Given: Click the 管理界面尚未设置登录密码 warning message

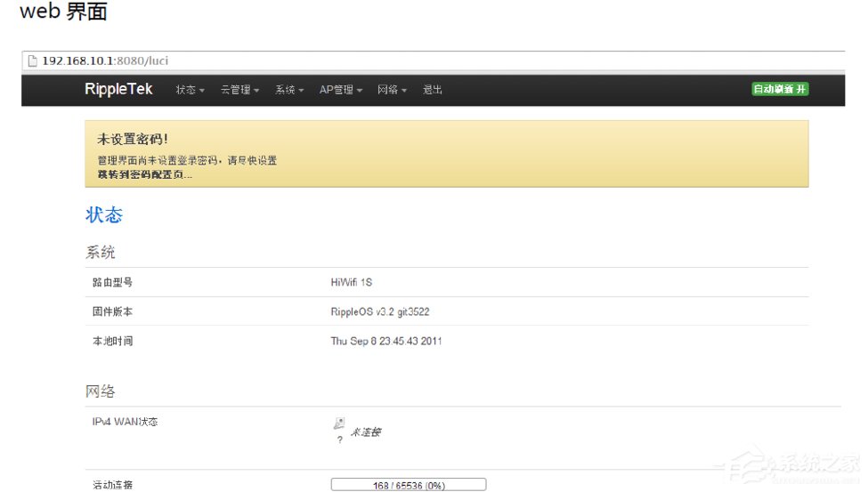Looking at the screenshot, I should (x=187, y=160).
